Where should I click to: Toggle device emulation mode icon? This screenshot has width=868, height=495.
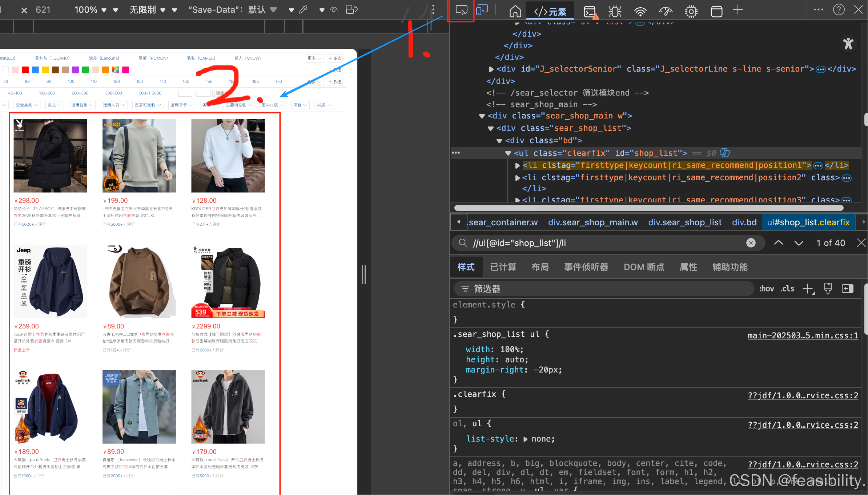[482, 10]
